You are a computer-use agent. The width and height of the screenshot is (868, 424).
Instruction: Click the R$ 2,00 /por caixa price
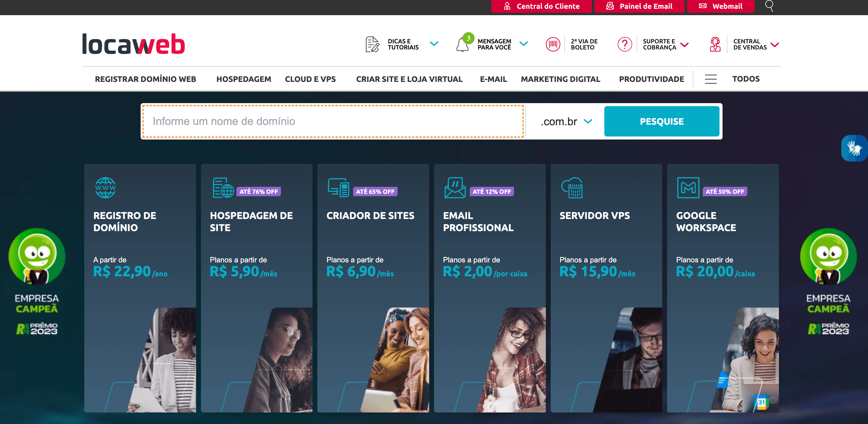coord(485,271)
